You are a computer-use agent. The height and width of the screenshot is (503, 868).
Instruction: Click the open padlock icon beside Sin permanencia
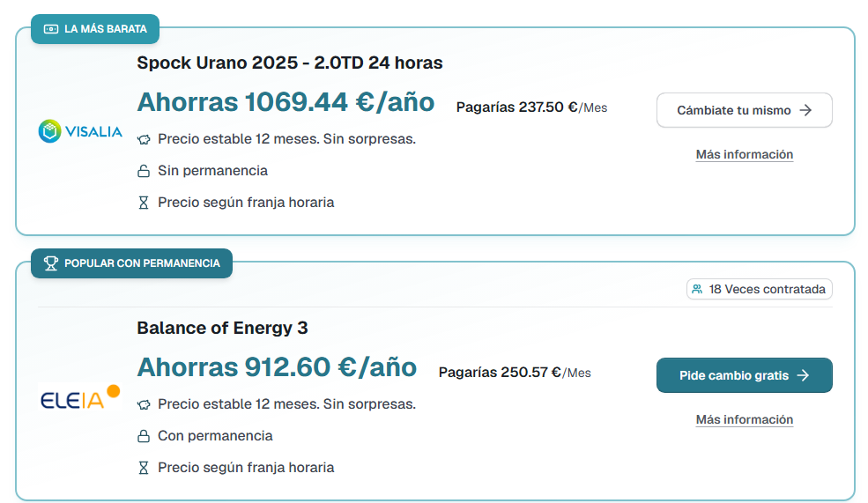pos(144,171)
